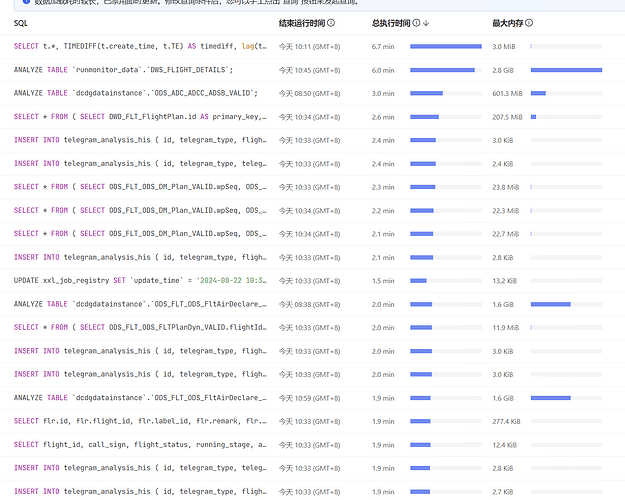Image resolution: width=625 pixels, height=500 pixels.
Task: Click the 今天 10:59 end time cell
Action: pyautogui.click(x=309, y=397)
